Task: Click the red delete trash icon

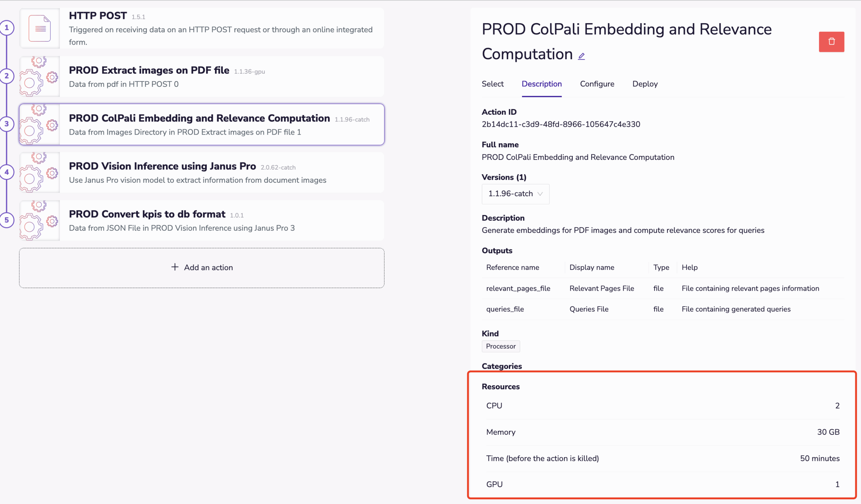Action: pyautogui.click(x=831, y=42)
